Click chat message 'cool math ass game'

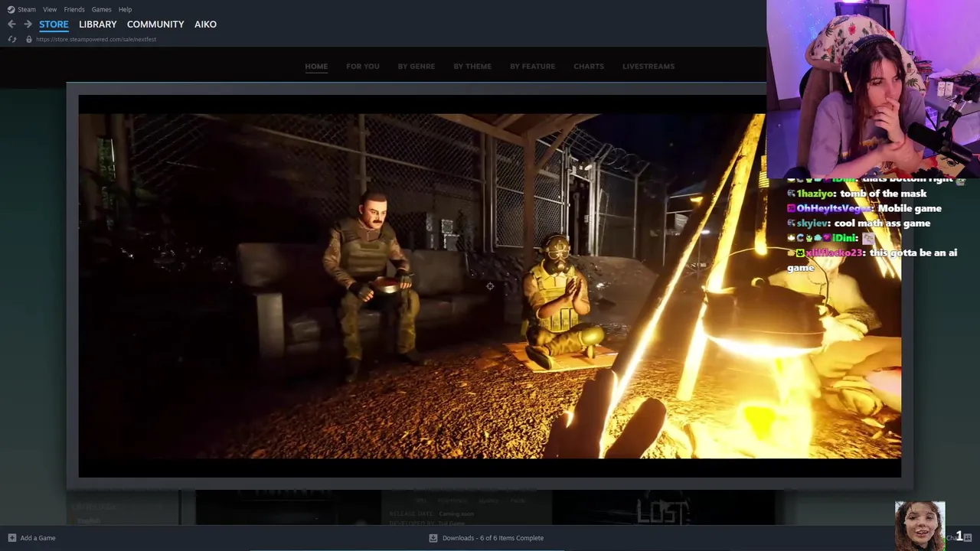(882, 223)
